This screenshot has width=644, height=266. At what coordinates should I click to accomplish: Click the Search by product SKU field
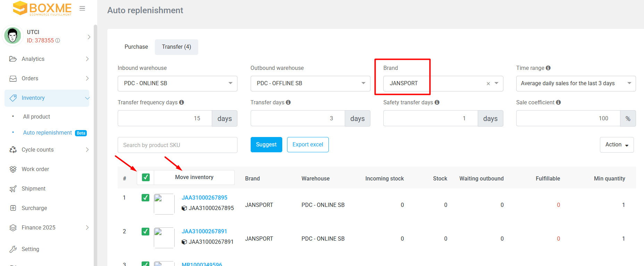tap(177, 145)
